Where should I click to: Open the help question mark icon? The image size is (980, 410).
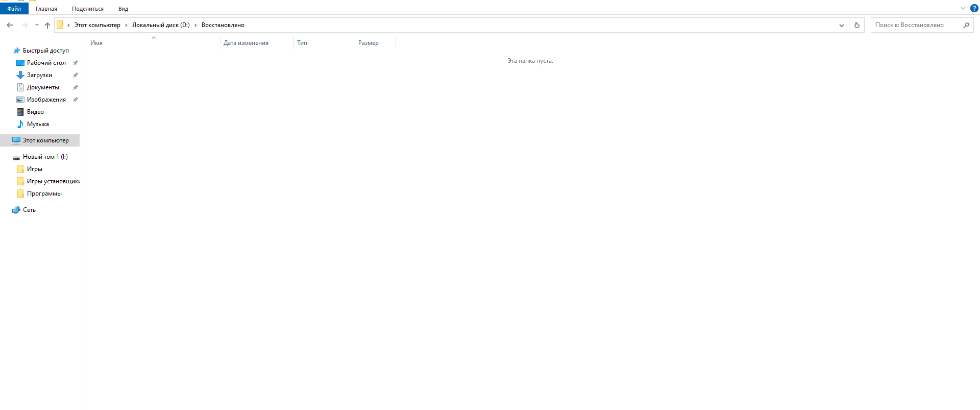(974, 8)
